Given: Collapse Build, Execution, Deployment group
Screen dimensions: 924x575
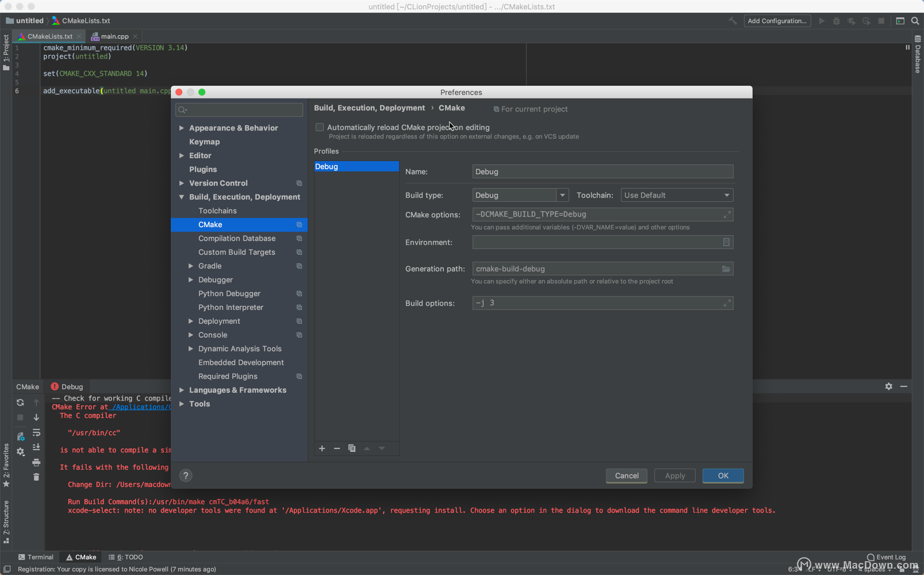Looking at the screenshot, I should click(182, 197).
